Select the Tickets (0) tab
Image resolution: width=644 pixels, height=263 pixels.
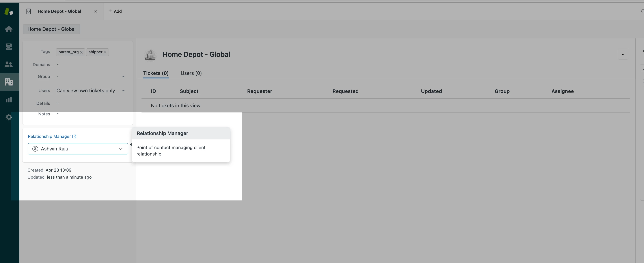156,73
